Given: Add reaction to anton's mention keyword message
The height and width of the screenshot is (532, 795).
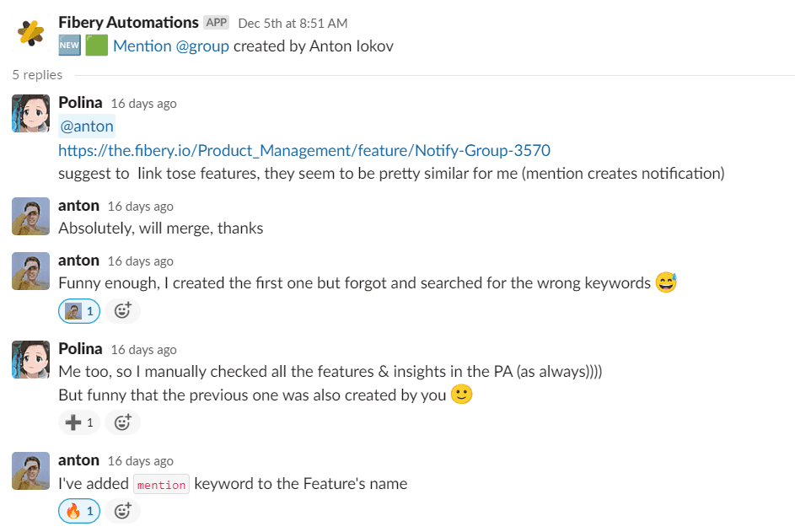Looking at the screenshot, I should 122,510.
